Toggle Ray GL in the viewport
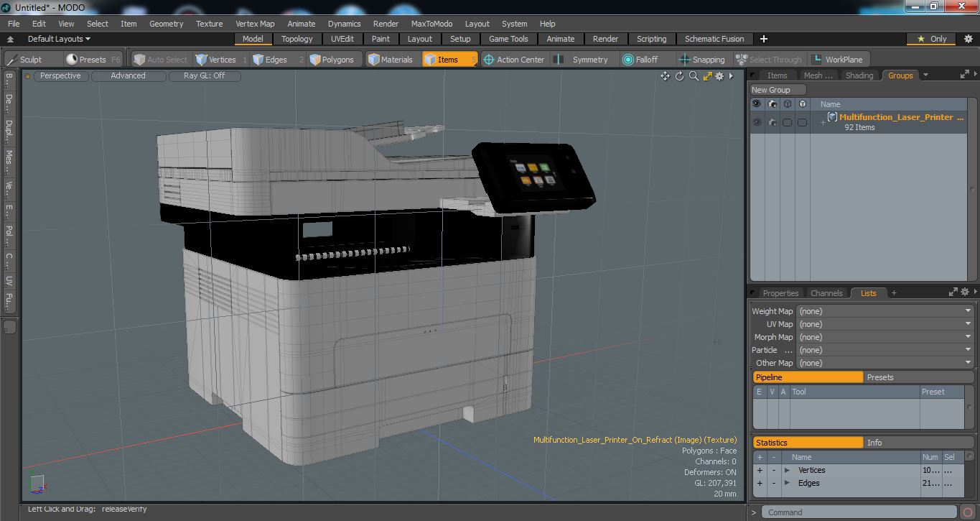980x521 pixels. tap(204, 75)
